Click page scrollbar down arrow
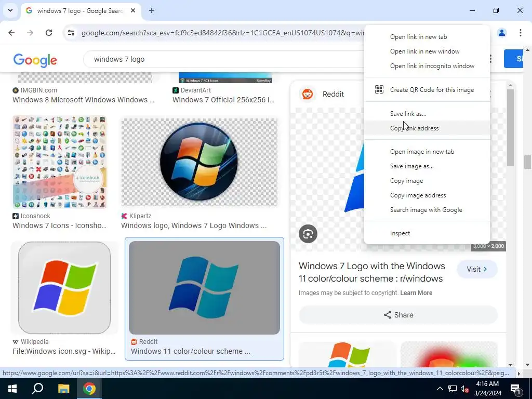532x399 pixels. click(527, 365)
